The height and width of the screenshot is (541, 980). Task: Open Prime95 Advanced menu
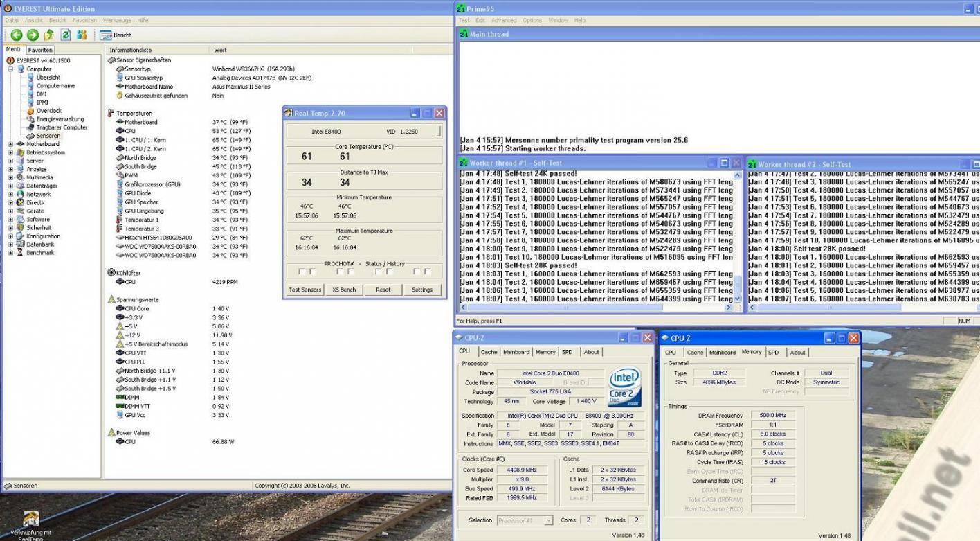pos(504,21)
